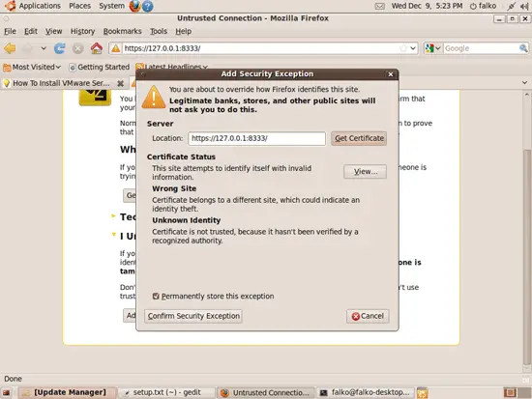This screenshot has width=532, height=399.
Task: Click the clock showing Wed Dec 9
Action: click(427, 6)
